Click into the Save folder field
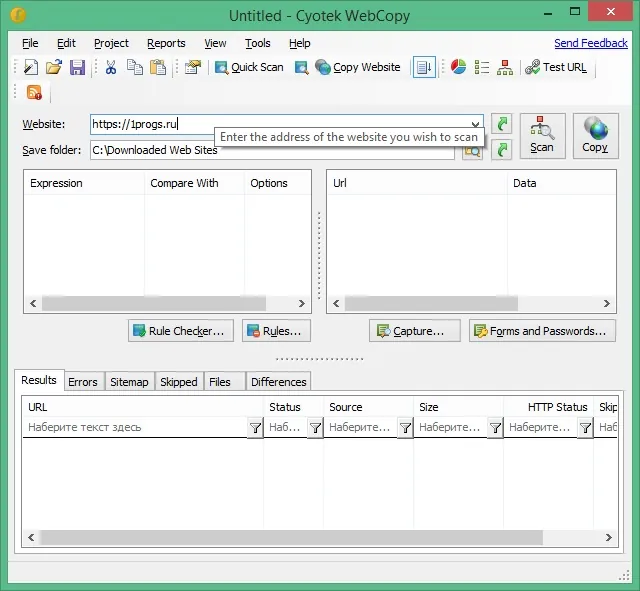 tap(272, 150)
